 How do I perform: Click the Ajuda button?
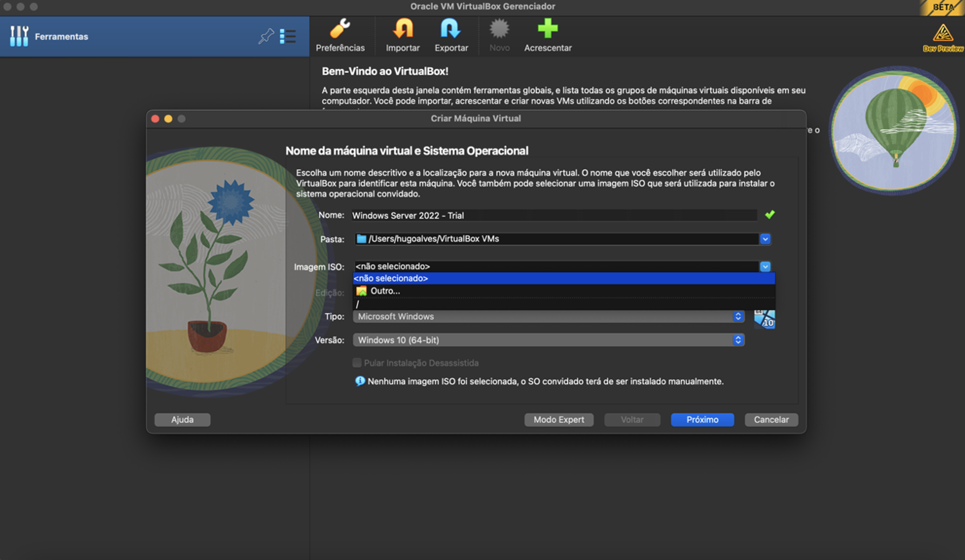[182, 419]
